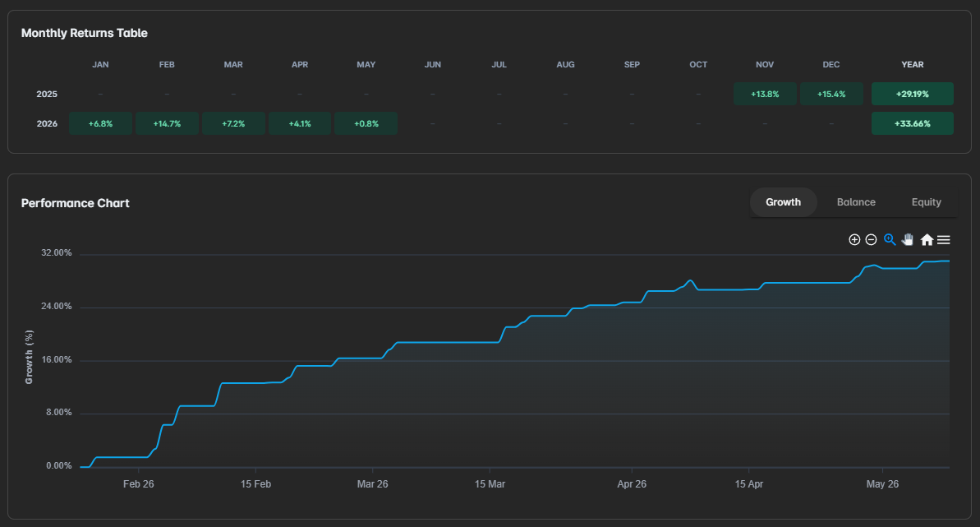Select the 2025 yearly +29.19% cell

(x=913, y=94)
